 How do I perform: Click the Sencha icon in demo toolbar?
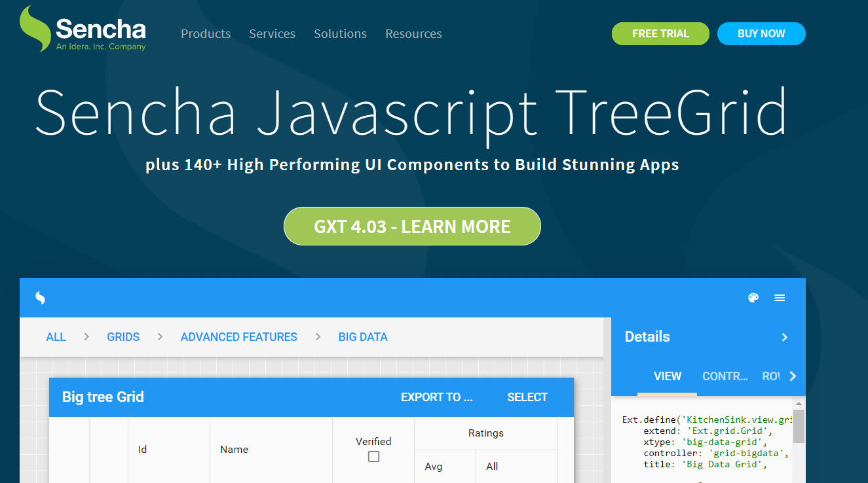coord(40,298)
